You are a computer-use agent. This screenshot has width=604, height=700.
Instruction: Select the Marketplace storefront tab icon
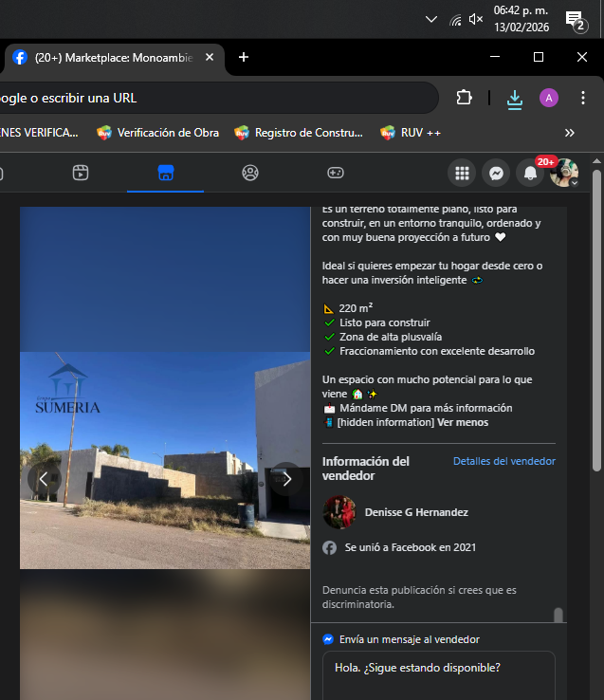(166, 173)
